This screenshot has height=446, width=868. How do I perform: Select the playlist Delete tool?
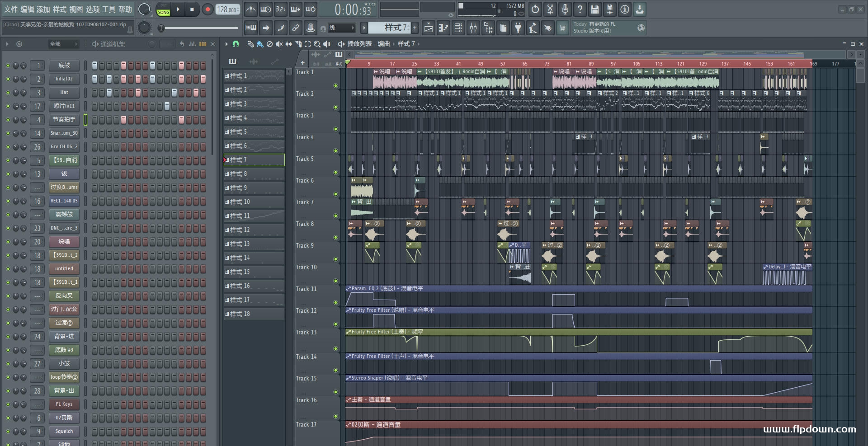click(269, 44)
